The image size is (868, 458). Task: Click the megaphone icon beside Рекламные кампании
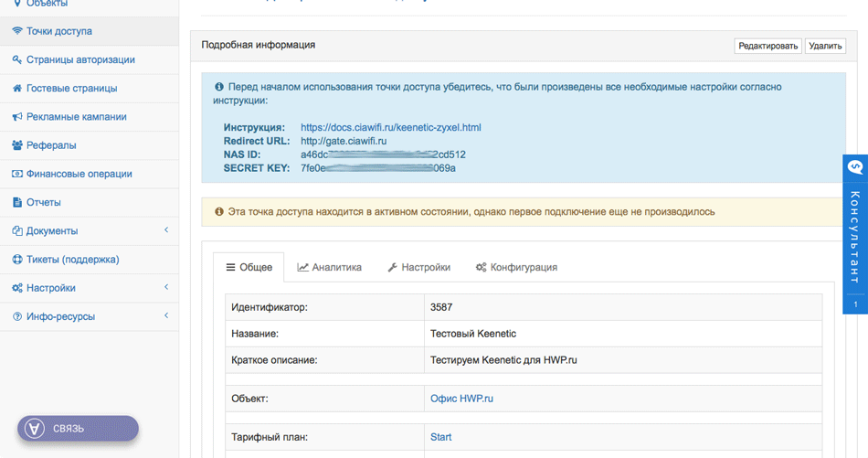click(x=17, y=117)
